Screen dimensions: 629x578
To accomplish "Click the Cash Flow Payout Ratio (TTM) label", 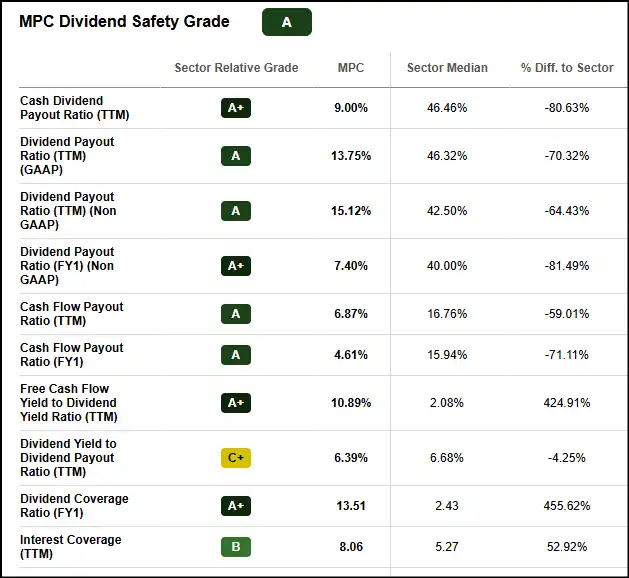I will point(72,314).
